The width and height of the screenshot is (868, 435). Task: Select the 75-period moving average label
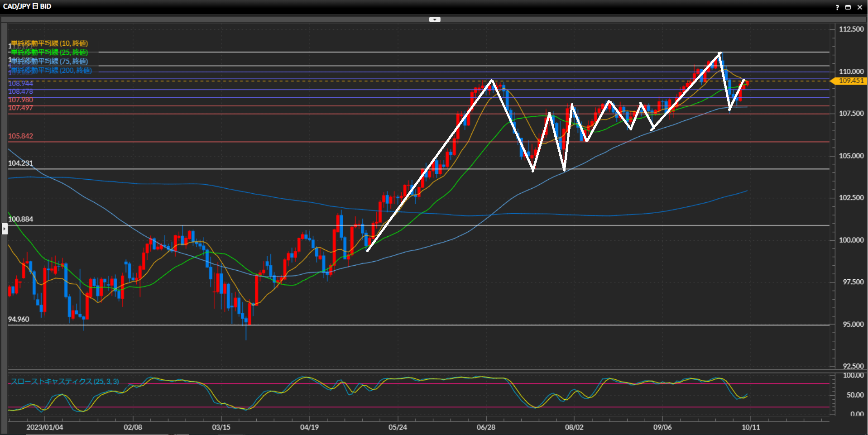pos(49,62)
